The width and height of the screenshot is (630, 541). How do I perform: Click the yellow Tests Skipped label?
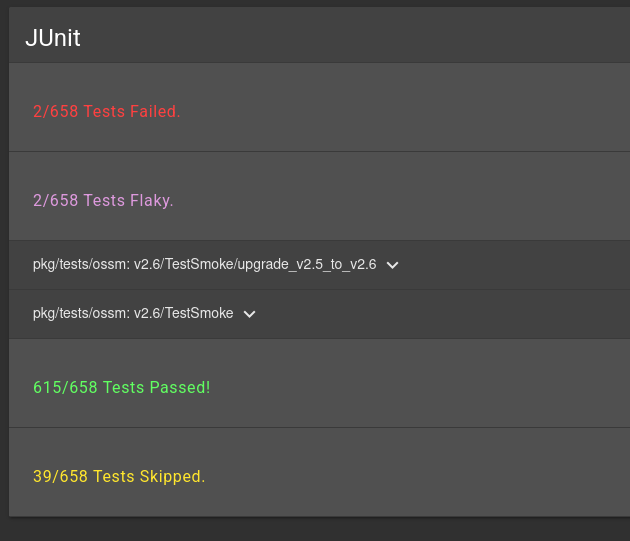click(x=119, y=476)
